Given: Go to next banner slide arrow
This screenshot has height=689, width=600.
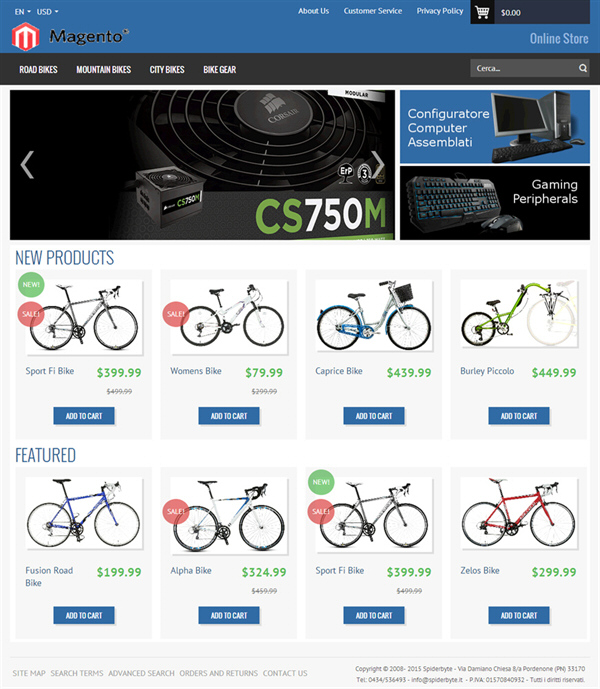Looking at the screenshot, I should [x=378, y=165].
